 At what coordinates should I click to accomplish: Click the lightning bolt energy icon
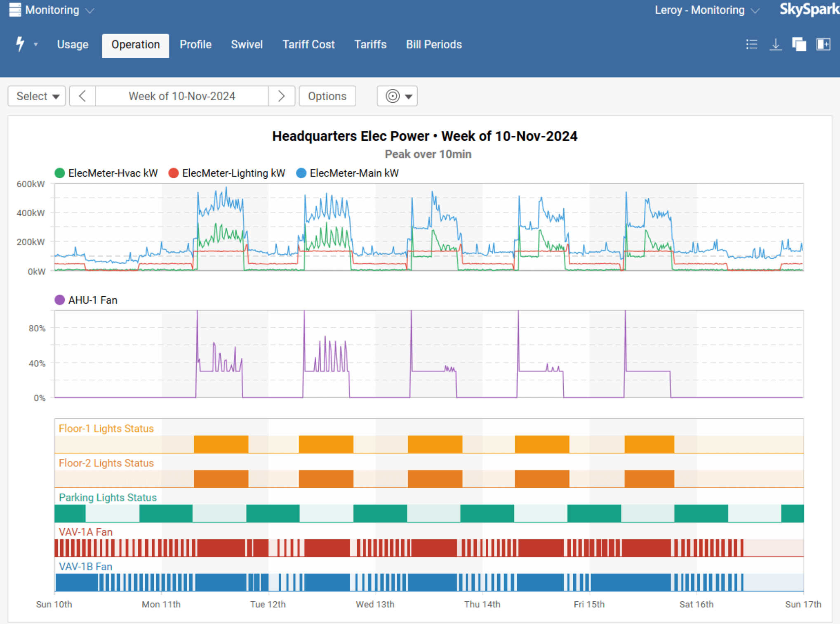click(20, 44)
